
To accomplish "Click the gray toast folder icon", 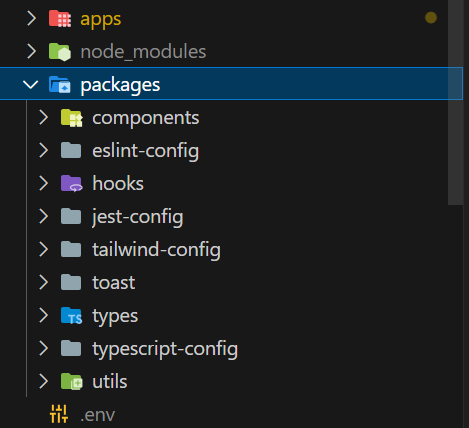I will (71, 282).
